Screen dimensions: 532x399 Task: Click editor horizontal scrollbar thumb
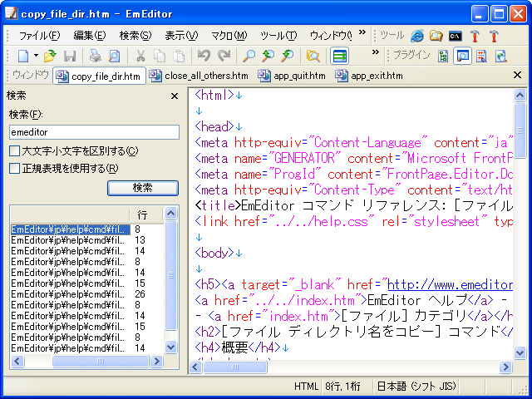[234, 367]
